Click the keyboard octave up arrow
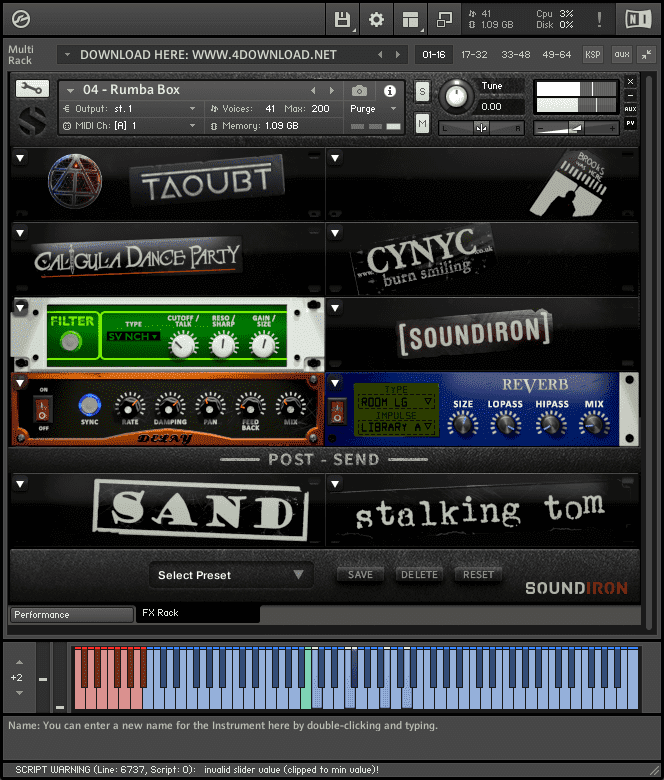Image resolution: width=664 pixels, height=780 pixels. tap(19, 662)
